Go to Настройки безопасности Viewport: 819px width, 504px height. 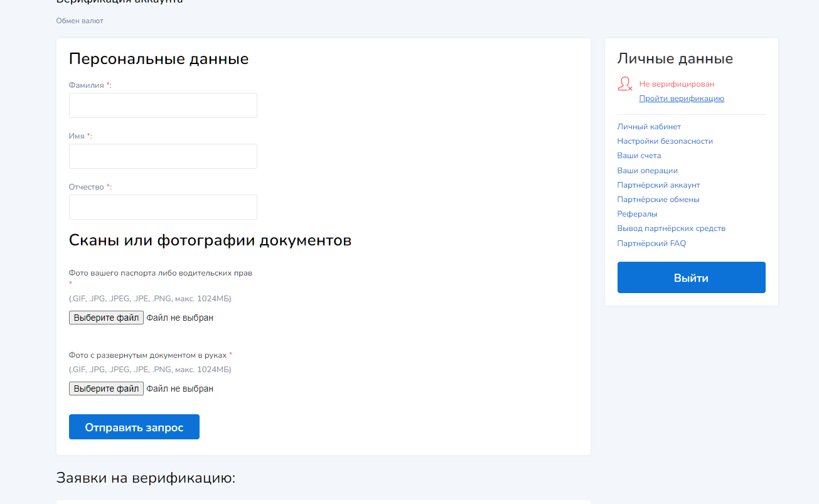[x=665, y=141]
